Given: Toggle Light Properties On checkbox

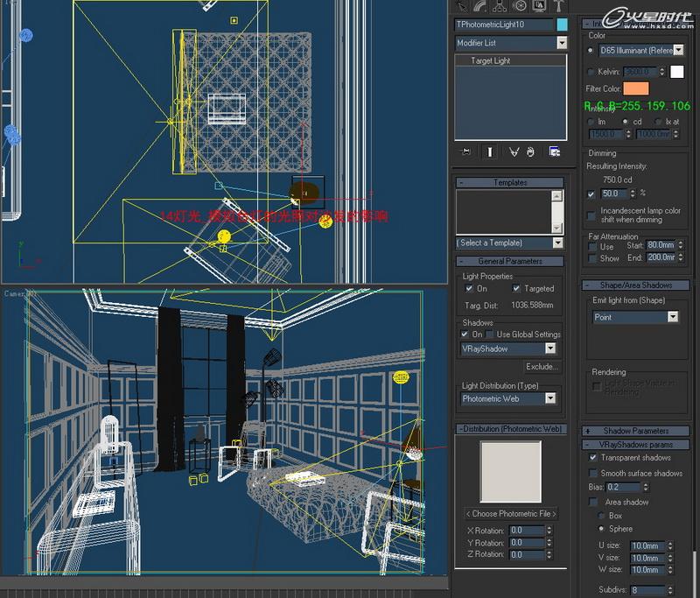Looking at the screenshot, I should coord(469,289).
